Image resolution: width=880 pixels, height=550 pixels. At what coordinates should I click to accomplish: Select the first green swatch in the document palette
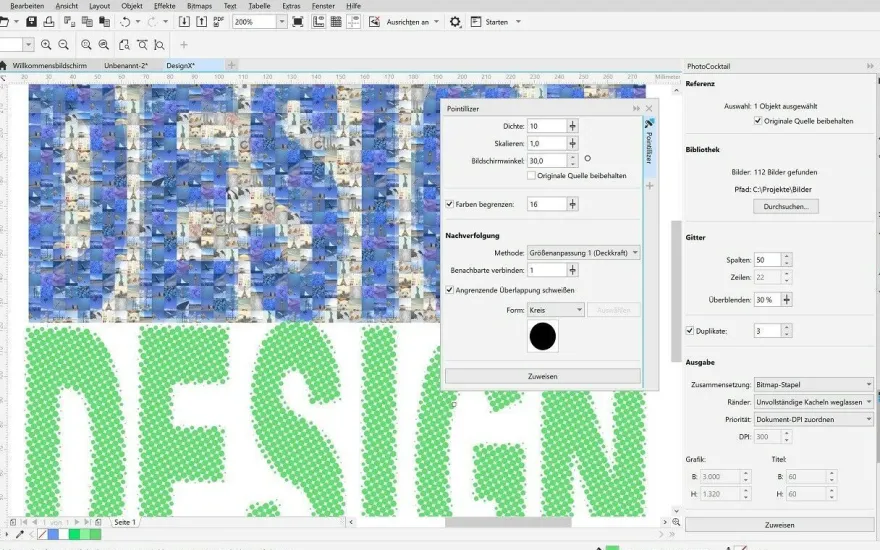(x=74, y=534)
